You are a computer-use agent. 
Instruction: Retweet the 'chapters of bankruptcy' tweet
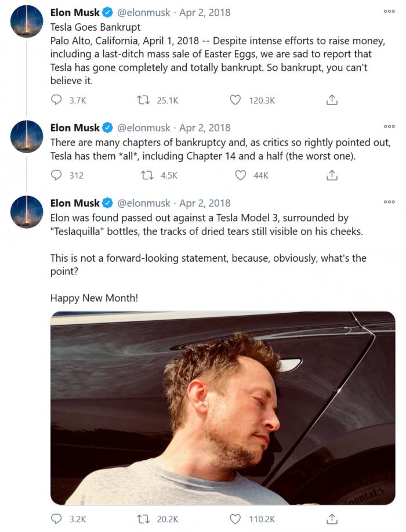click(x=147, y=175)
